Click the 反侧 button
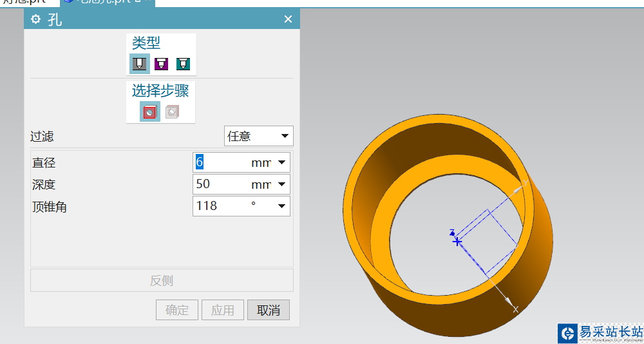Image resolution: width=644 pixels, height=344 pixels. click(162, 280)
